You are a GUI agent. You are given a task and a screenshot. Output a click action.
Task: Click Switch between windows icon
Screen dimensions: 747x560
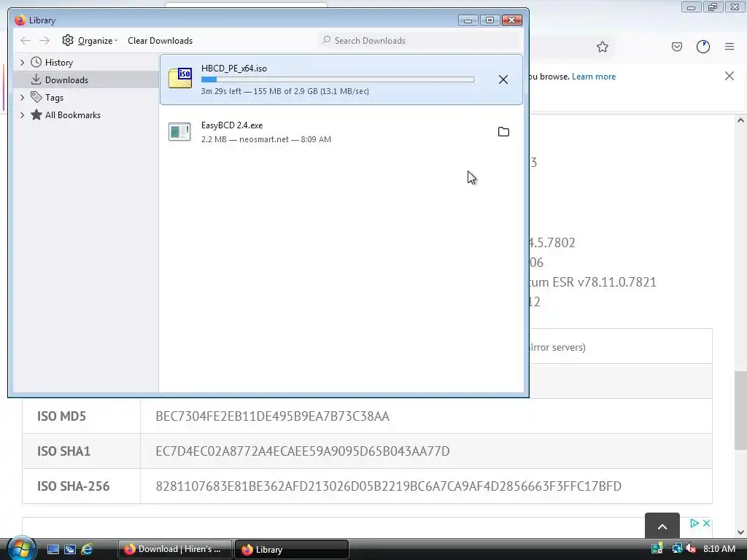coord(70,550)
